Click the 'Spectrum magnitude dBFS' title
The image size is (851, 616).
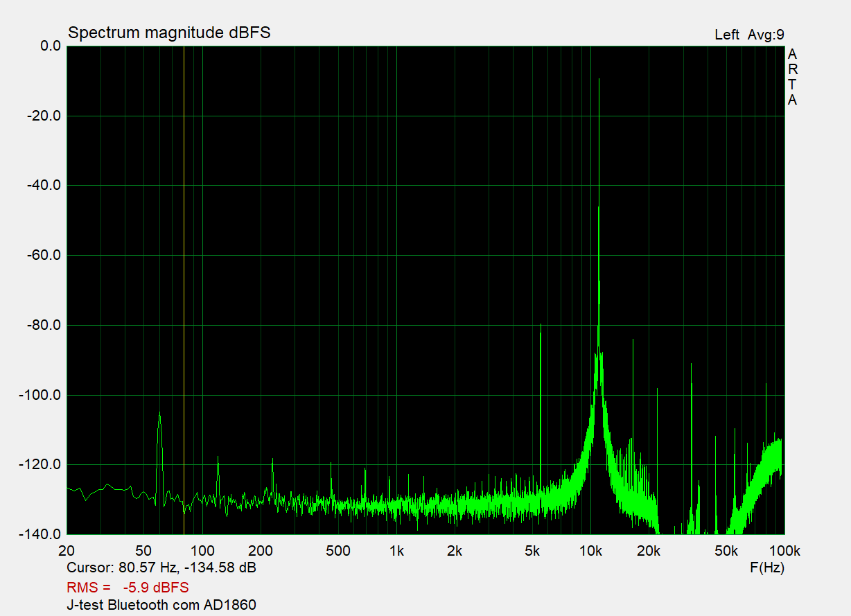pos(169,33)
